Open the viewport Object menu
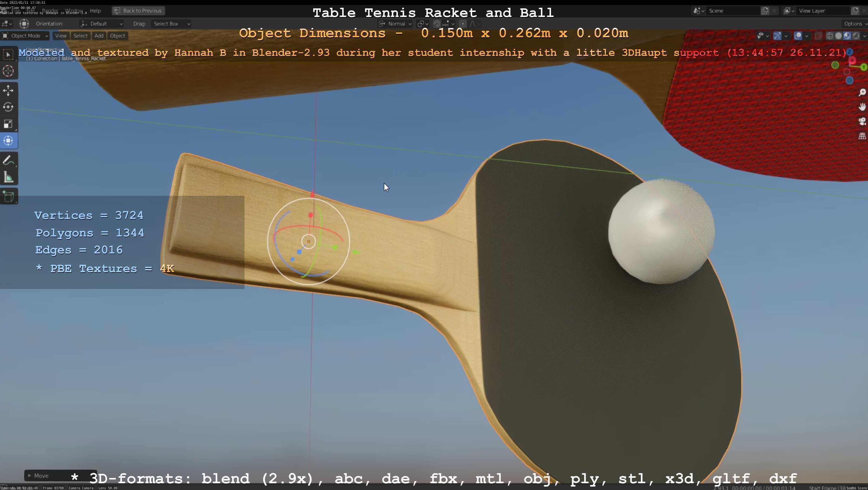The height and width of the screenshot is (490, 868). click(117, 36)
